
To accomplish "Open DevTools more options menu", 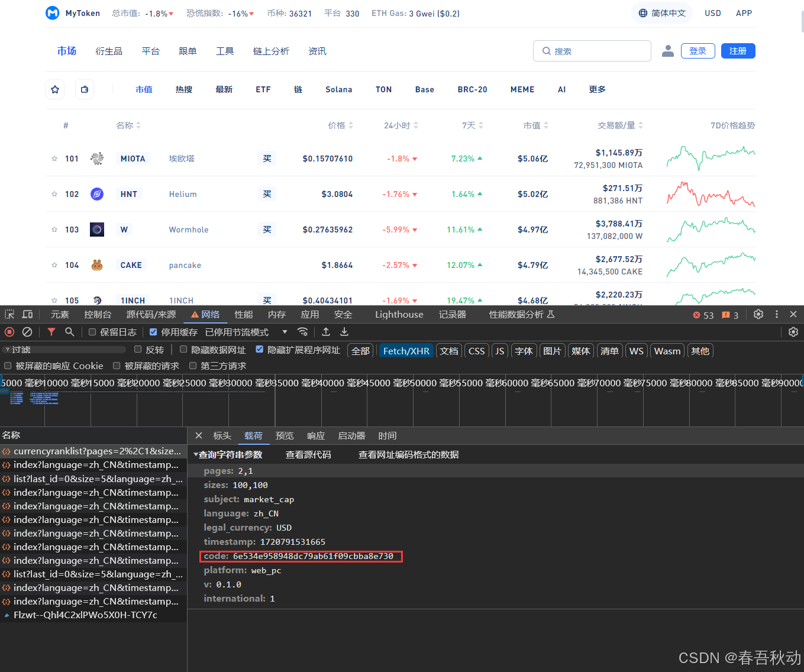I will [x=777, y=314].
